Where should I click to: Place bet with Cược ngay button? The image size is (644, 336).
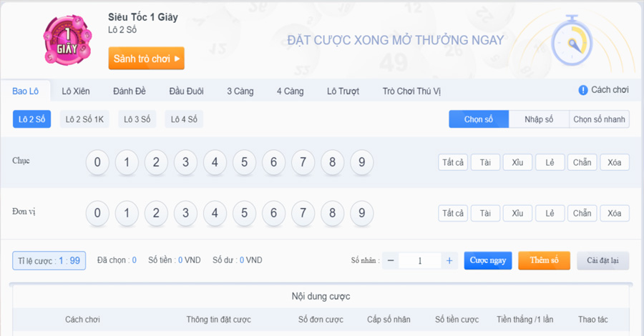click(x=488, y=260)
